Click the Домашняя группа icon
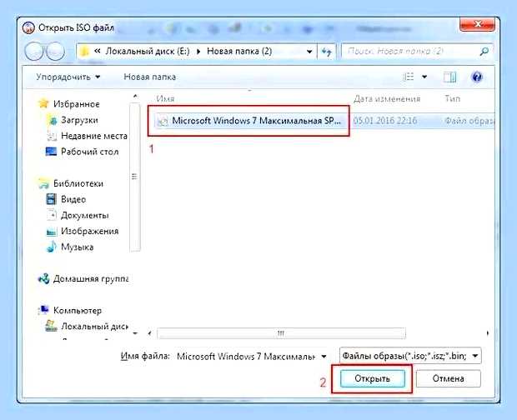517x420 pixels. tap(43, 278)
